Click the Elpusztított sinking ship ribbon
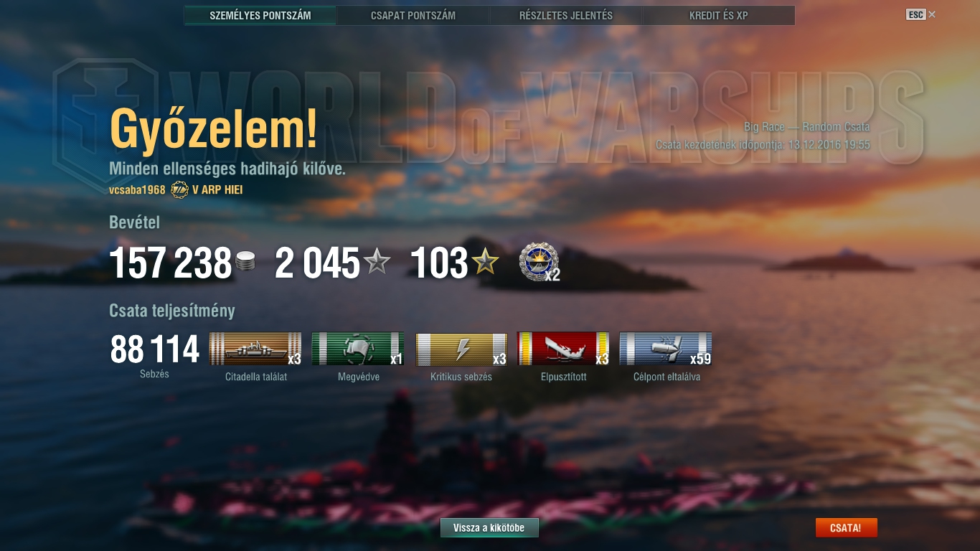The image size is (980, 551). (563, 349)
